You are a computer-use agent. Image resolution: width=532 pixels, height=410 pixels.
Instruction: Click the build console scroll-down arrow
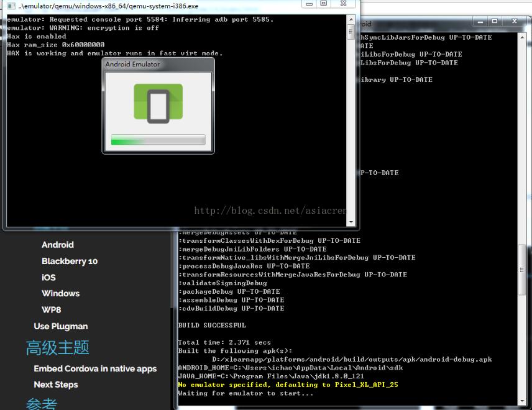[522, 401]
